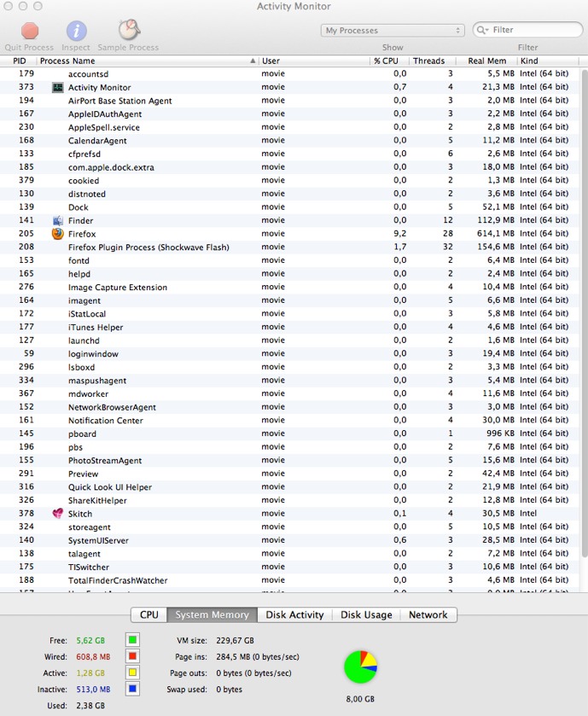Select the helpd process
Image resolution: width=588 pixels, height=716 pixels.
(290, 274)
